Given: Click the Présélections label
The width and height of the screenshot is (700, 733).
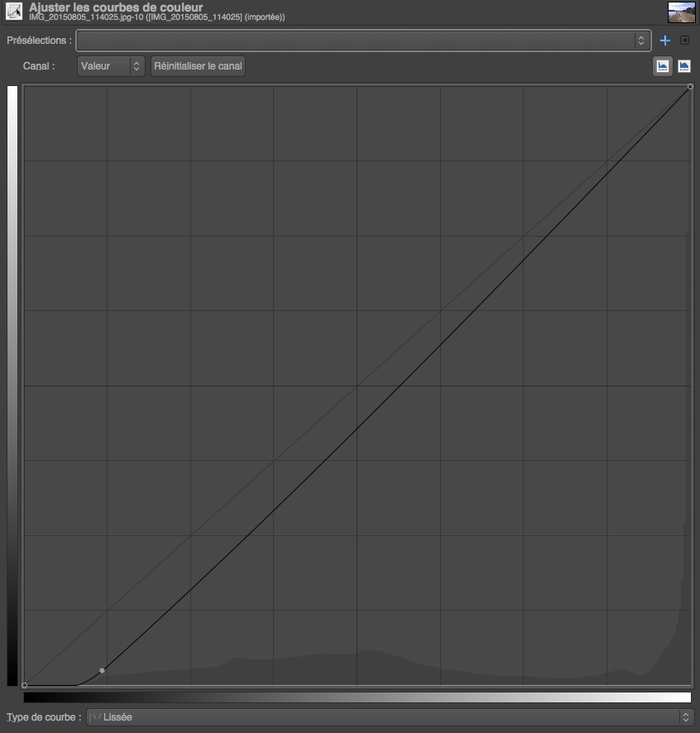Looking at the screenshot, I should [39, 40].
